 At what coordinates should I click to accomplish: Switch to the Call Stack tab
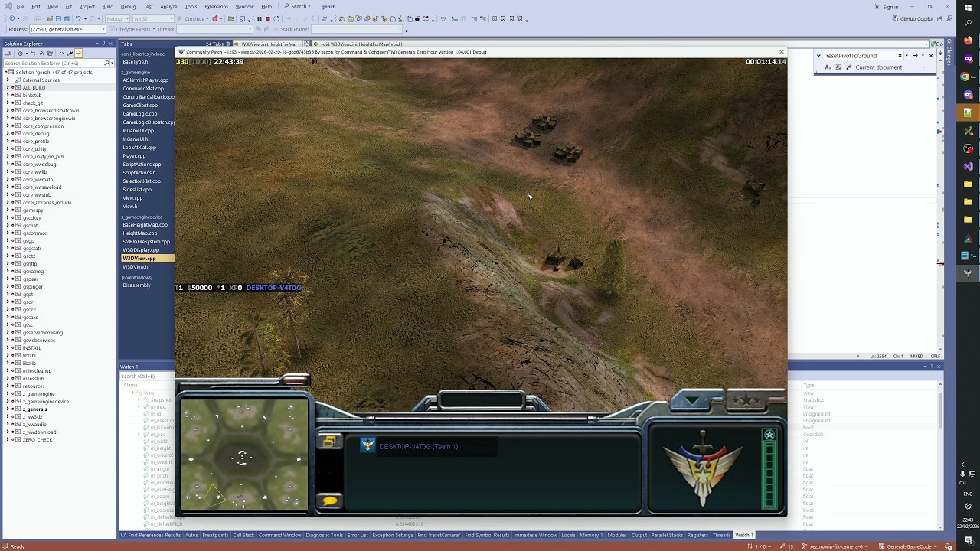coord(243,535)
